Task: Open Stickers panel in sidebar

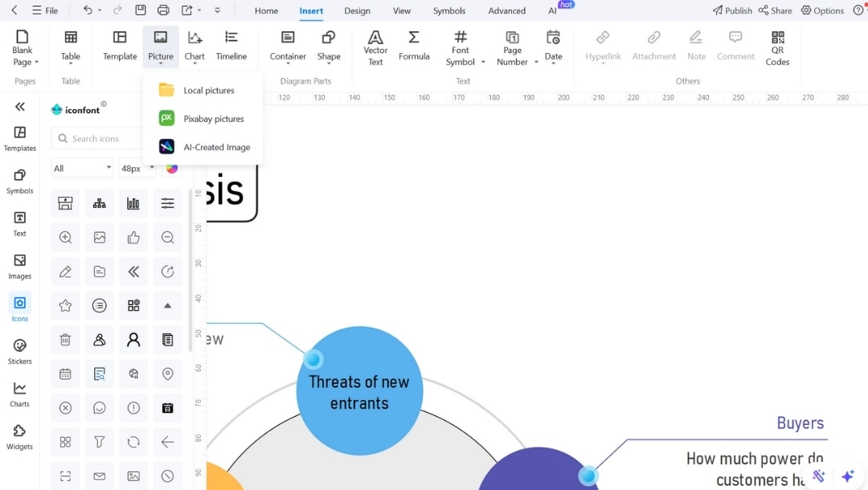Action: tap(20, 351)
